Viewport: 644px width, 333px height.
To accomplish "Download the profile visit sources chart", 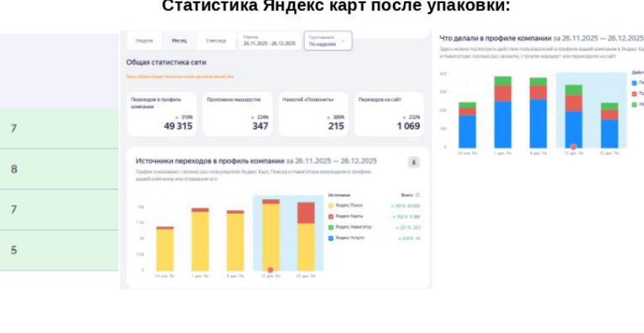I will (413, 162).
